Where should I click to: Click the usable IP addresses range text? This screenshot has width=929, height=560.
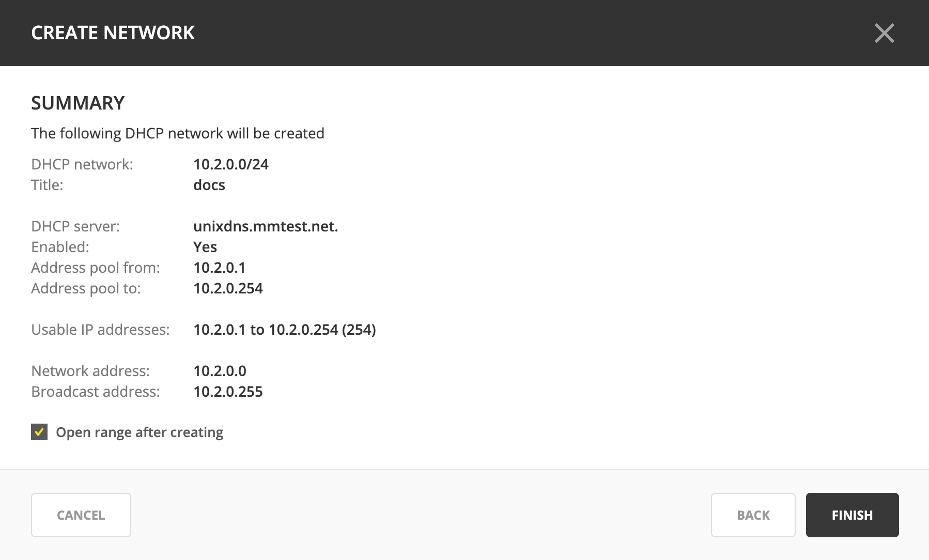(x=285, y=330)
